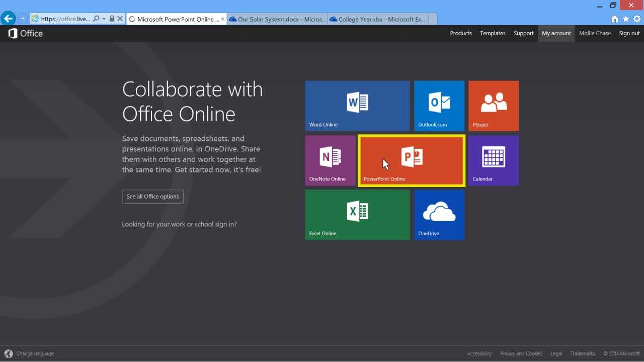
Task: Open the Word Online tile
Action: (x=357, y=106)
